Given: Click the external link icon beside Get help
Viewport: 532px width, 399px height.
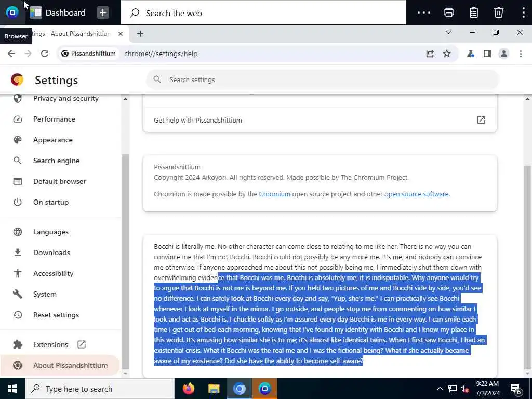Looking at the screenshot, I should [481, 120].
